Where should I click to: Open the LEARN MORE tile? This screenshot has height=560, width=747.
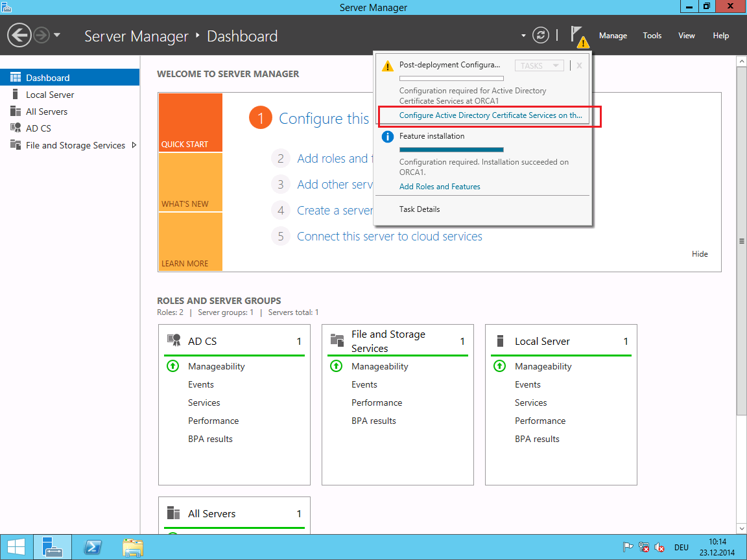pos(190,242)
